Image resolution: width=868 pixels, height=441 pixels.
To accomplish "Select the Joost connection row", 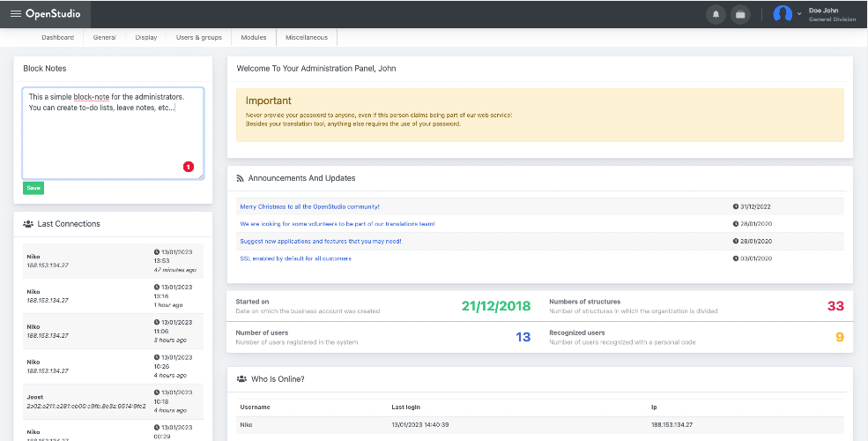I will [113, 401].
